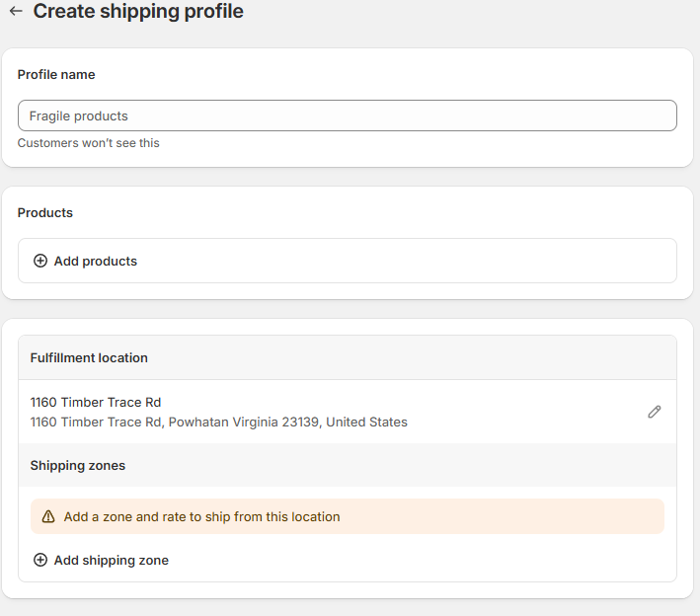
Task: Click the warning triangle icon in the banner
Action: (48, 516)
